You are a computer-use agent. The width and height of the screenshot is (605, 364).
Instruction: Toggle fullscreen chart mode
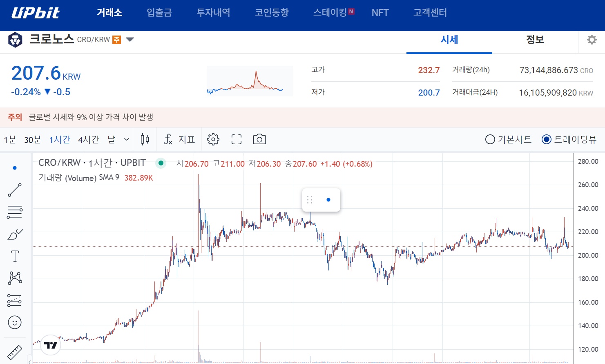coord(237,140)
